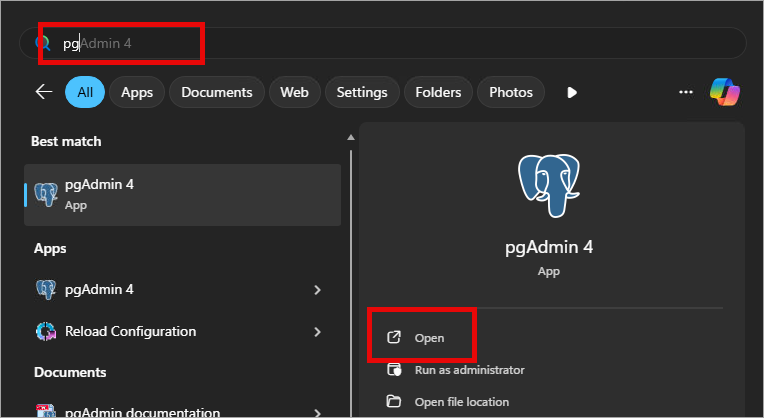Screen dimensions: 764x418
Task: Click the Run as administrator shield icon
Action: (x=395, y=370)
